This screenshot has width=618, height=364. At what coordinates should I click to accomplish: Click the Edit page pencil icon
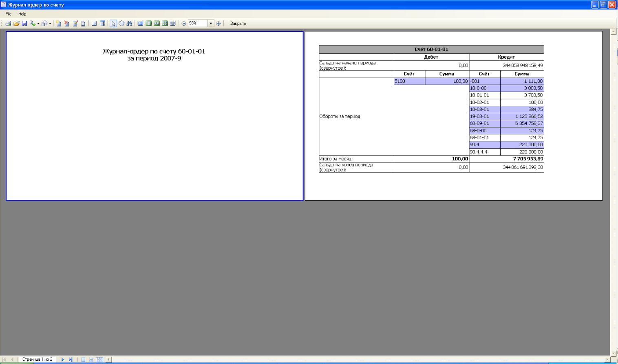pyautogui.click(x=75, y=24)
